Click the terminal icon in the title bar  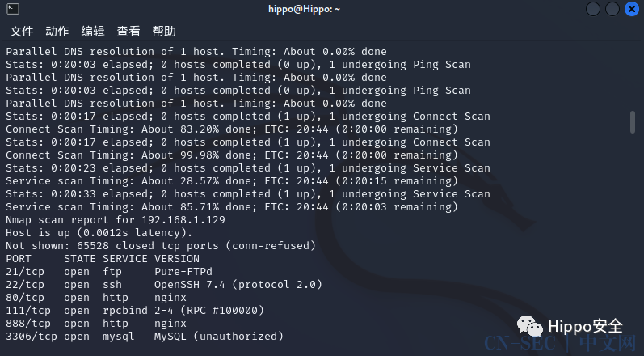pyautogui.click(x=13, y=9)
